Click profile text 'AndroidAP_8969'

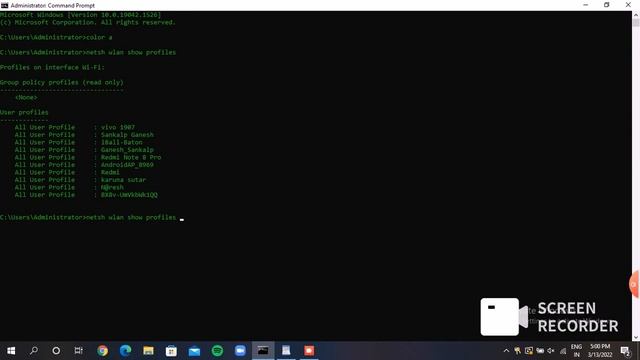coord(127,165)
